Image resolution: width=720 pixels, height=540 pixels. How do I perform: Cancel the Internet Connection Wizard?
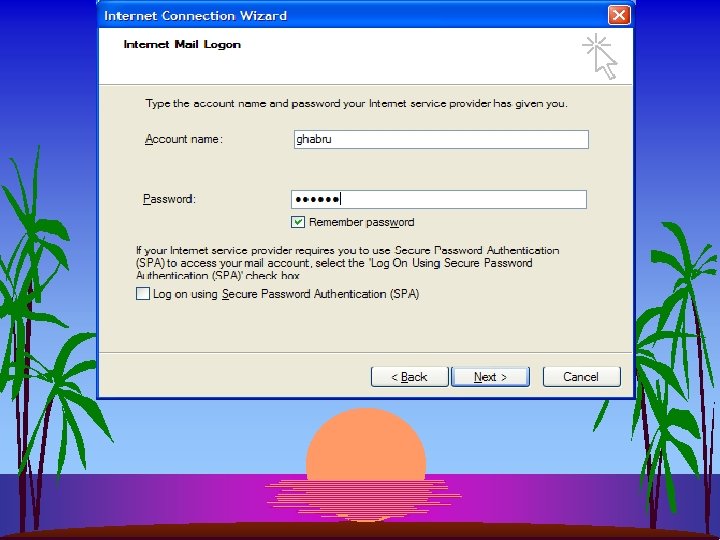(581, 377)
